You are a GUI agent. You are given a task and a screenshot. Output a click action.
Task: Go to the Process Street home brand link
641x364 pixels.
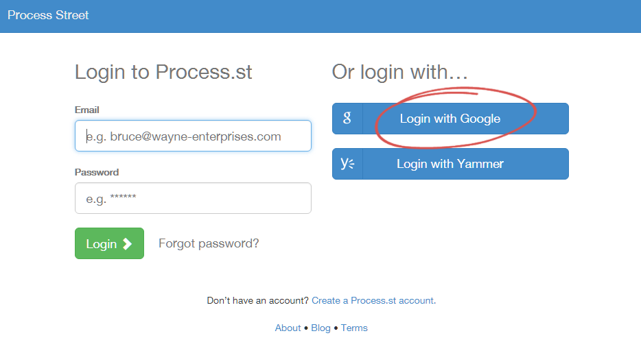48,15
